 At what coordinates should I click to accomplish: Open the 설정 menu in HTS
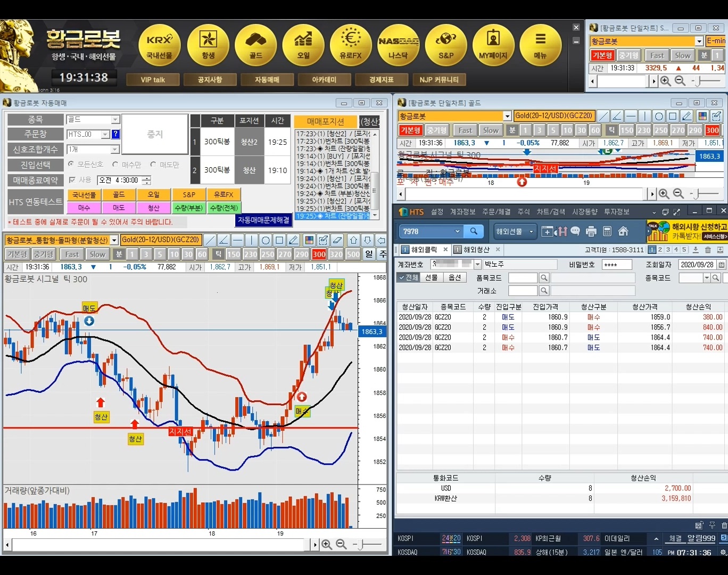pos(437,212)
